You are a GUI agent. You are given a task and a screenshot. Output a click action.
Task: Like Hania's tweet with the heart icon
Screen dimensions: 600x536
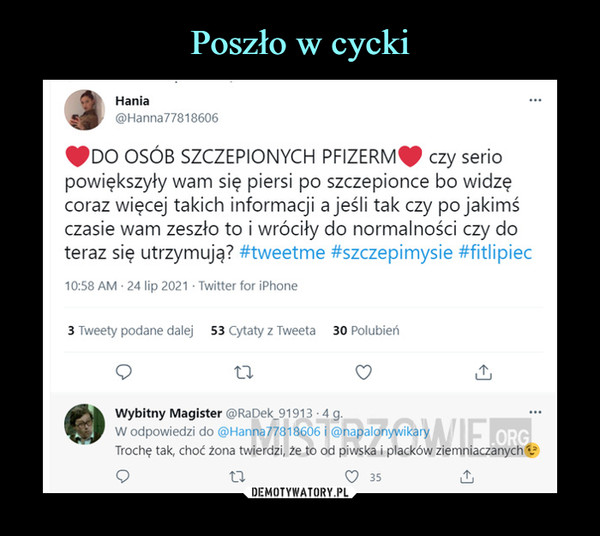pyautogui.click(x=364, y=372)
